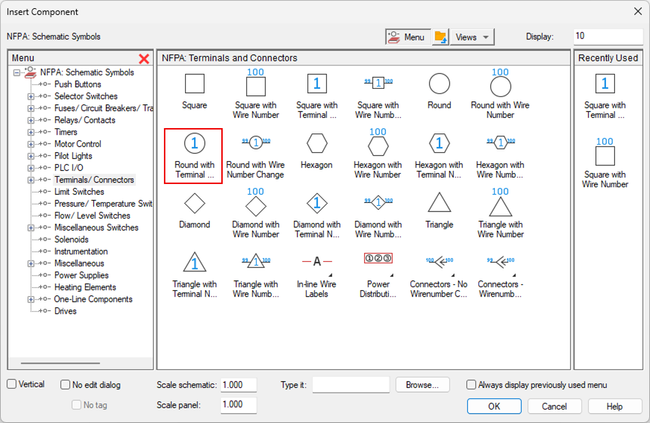This screenshot has width=650, height=423.
Task: Click the menu tree horizontal scrollbar
Action: point(61,363)
